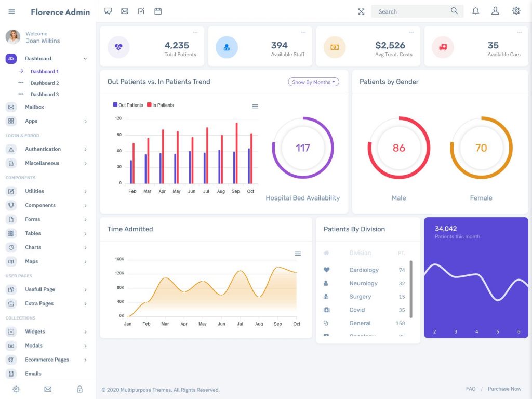Image resolution: width=532 pixels, height=399 pixels.
Task: Click the Purchase Now link in the footer
Action: click(x=504, y=389)
